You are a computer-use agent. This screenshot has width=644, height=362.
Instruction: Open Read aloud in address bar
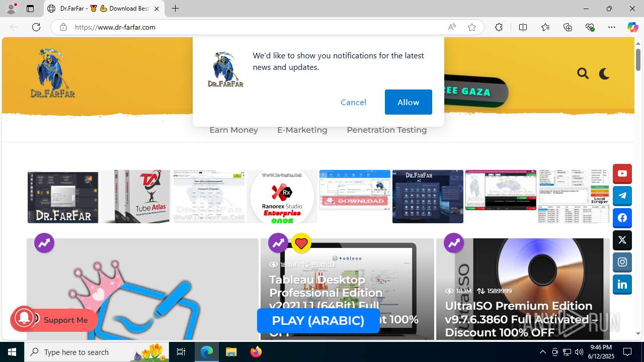(x=452, y=27)
